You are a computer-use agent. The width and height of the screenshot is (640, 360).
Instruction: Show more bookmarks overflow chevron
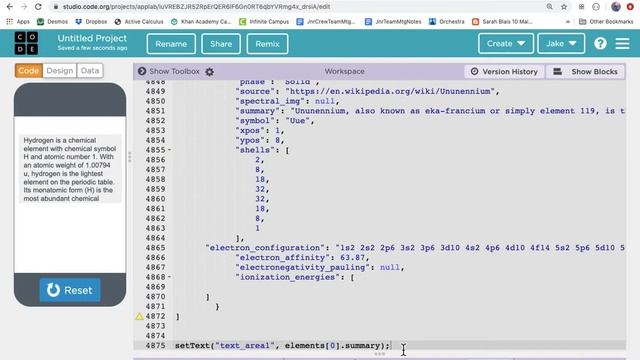tap(568, 22)
